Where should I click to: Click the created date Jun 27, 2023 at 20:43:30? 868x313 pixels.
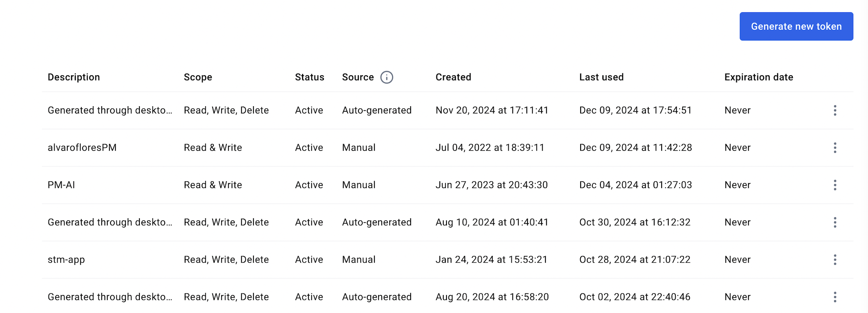point(491,185)
